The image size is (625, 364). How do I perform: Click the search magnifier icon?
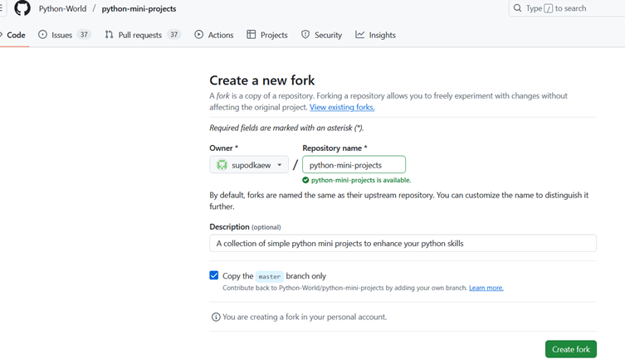pyautogui.click(x=518, y=8)
